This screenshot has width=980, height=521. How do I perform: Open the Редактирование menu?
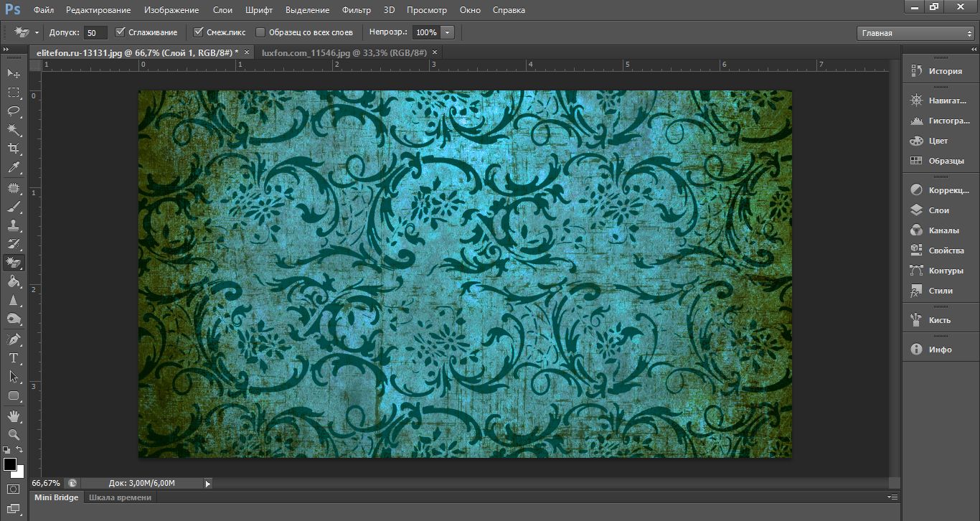point(98,10)
